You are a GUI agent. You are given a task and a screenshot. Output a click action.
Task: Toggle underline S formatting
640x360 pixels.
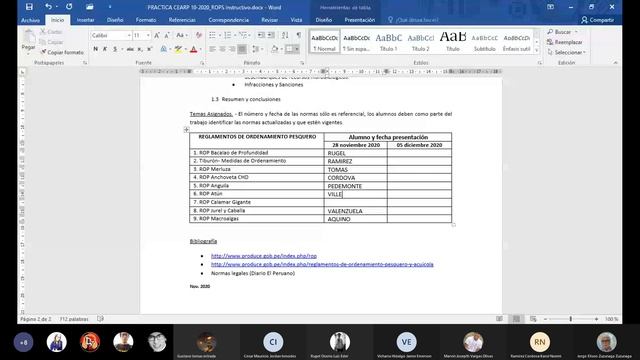pyautogui.click(x=115, y=49)
